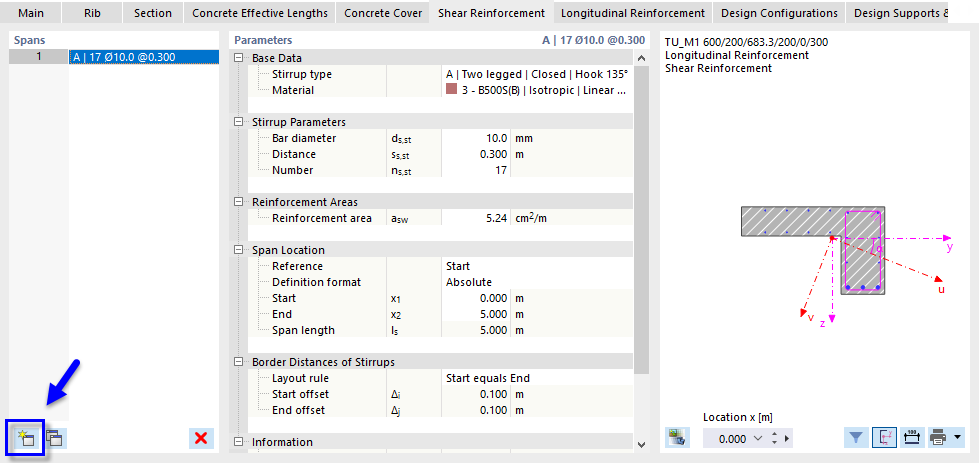Toggle the axis display icon
979x463 pixels.
[884, 437]
